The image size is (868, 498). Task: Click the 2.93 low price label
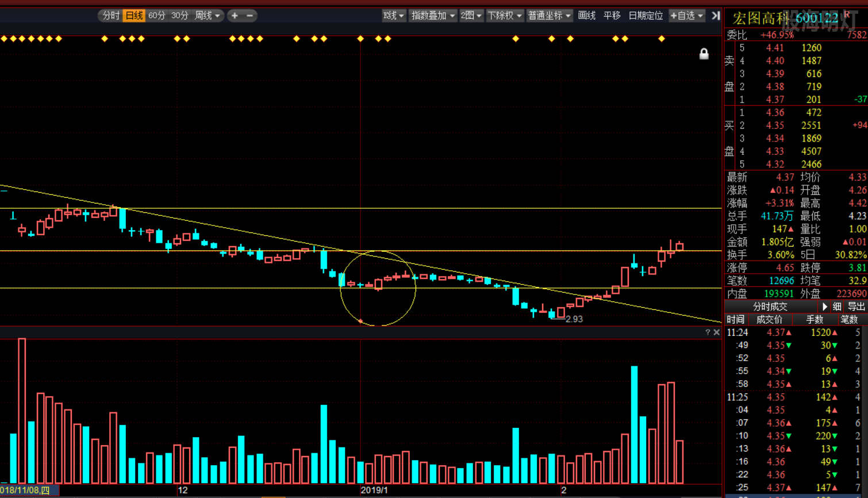tap(574, 319)
